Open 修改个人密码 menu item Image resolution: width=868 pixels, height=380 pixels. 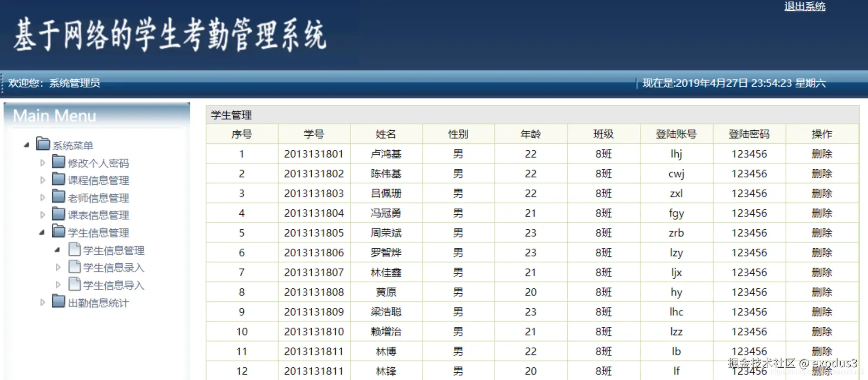(98, 163)
